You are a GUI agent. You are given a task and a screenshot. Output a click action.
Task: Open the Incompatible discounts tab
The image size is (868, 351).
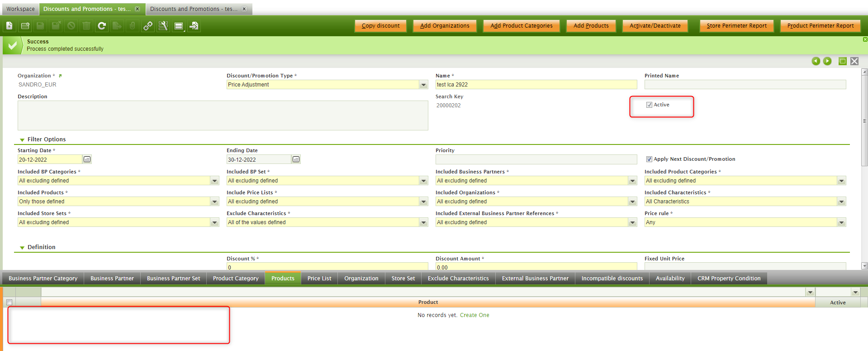tap(612, 279)
